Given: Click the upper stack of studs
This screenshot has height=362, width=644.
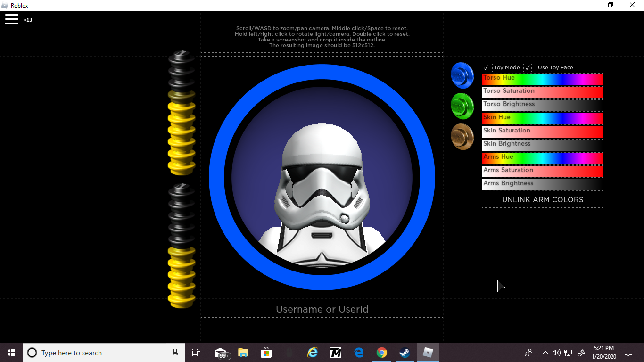Looking at the screenshot, I should point(182,113).
